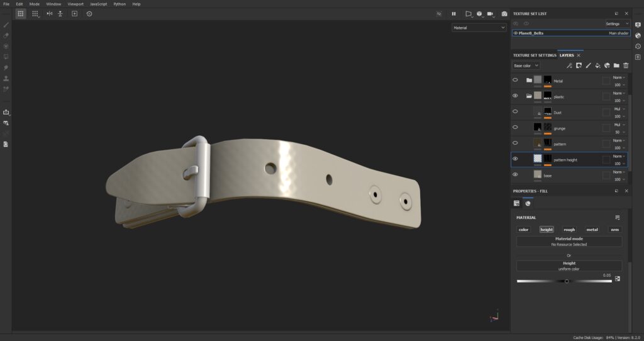Open the camera settings icon
Image resolution: width=644 pixels, height=341 pixels.
pos(491,14)
